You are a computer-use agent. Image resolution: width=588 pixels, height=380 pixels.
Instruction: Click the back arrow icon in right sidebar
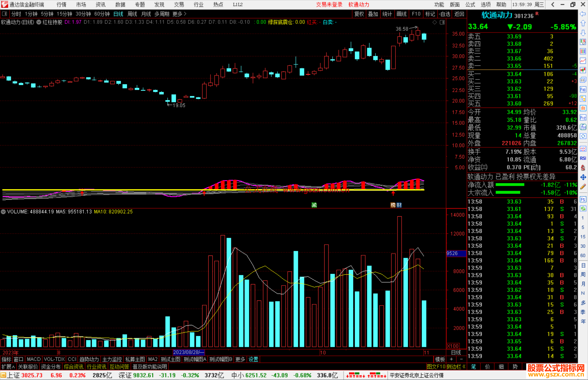click(583, 14)
